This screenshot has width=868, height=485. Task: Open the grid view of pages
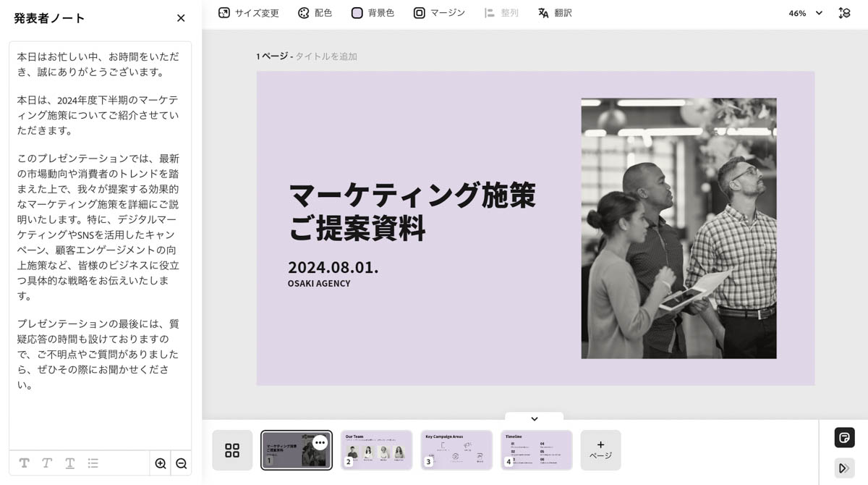[232, 450]
